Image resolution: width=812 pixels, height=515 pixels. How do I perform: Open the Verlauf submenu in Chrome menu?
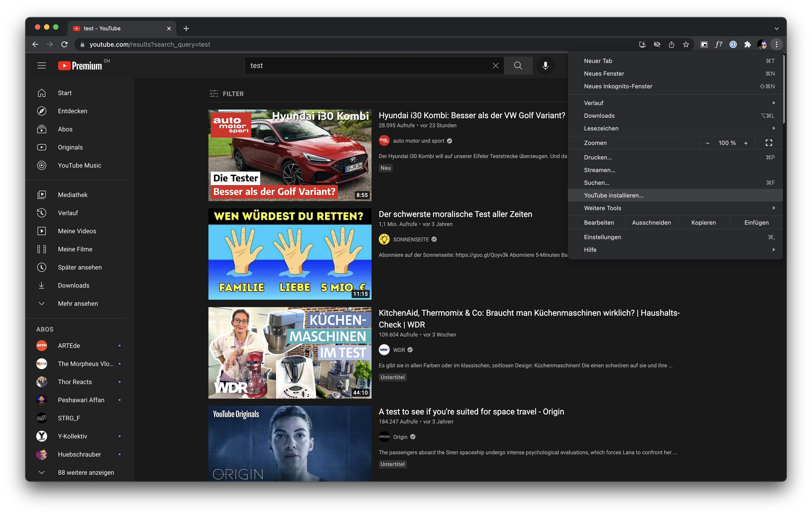click(x=594, y=103)
